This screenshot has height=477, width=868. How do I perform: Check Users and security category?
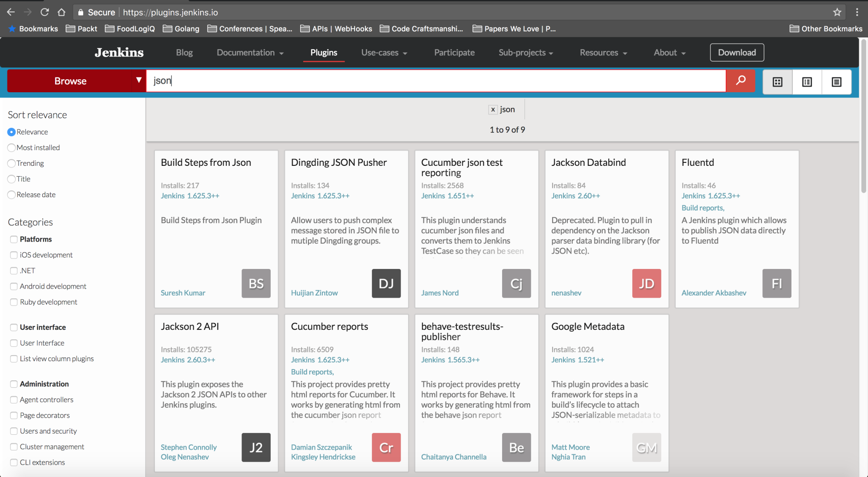pos(14,431)
